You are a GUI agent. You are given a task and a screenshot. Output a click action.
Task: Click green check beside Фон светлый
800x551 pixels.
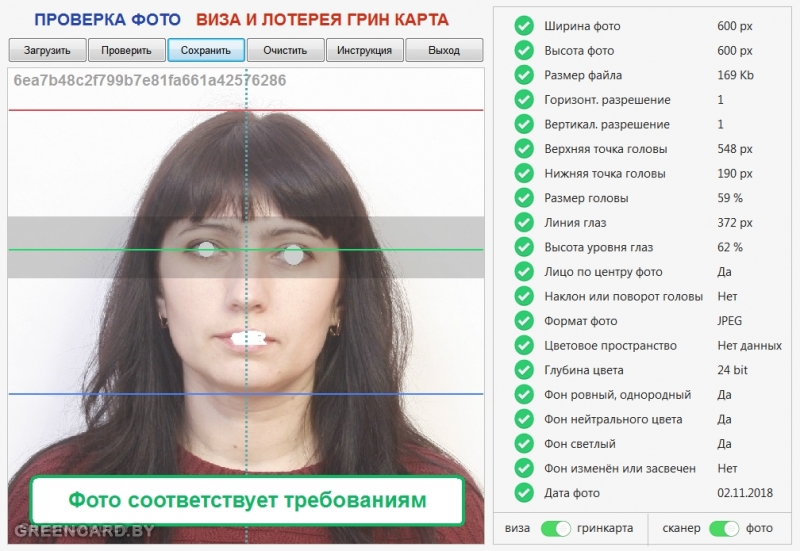click(x=524, y=443)
